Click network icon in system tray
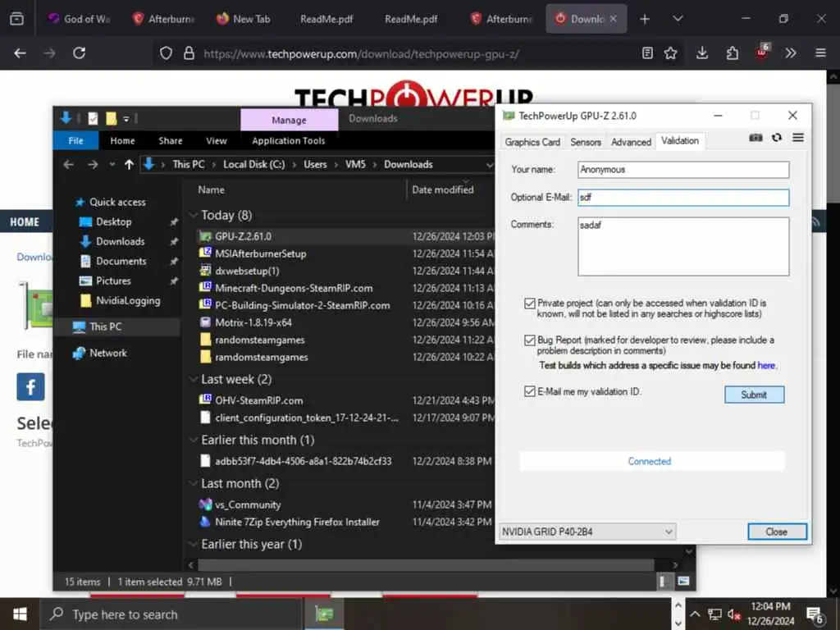Viewport: 840px width, 630px height. pyautogui.click(x=714, y=614)
